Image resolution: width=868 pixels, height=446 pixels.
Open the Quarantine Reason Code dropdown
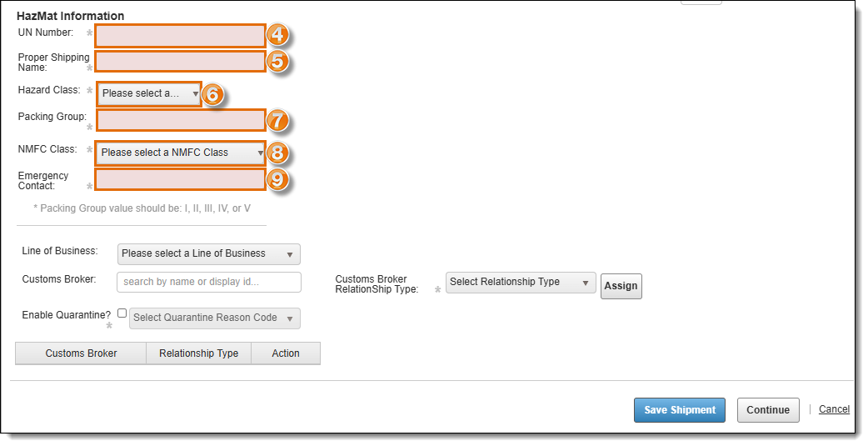click(x=214, y=318)
